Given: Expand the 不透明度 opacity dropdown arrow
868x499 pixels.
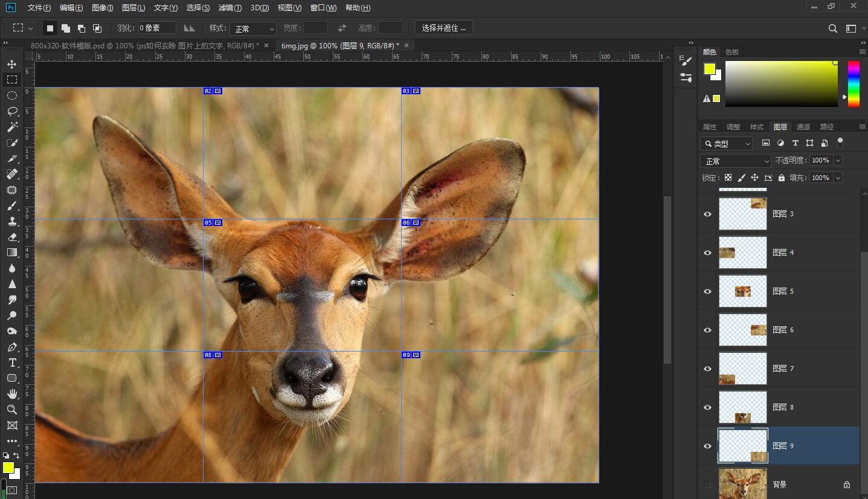Looking at the screenshot, I should [838, 160].
